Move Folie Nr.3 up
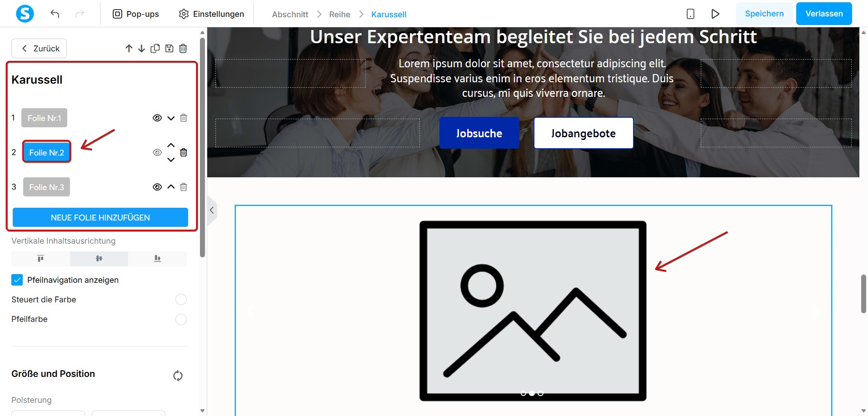Viewport: 868px width, 416px height. pyautogui.click(x=171, y=187)
